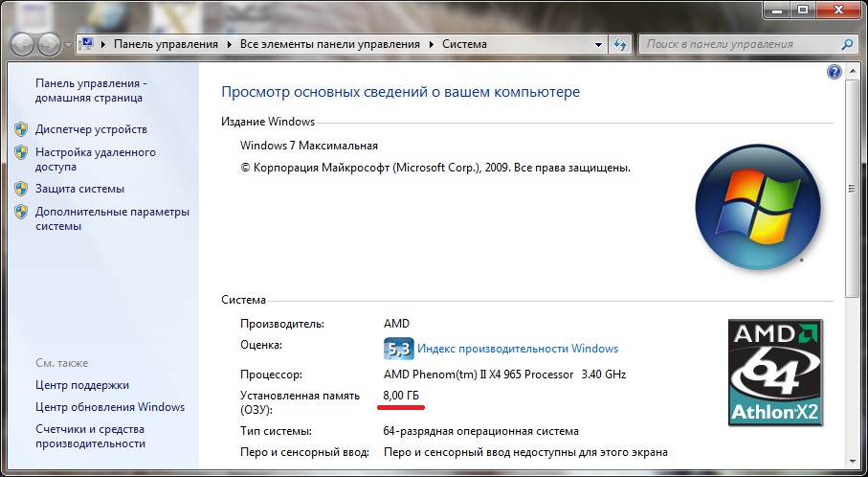This screenshot has height=477, width=868.
Task: Click the Windows 7 logo orb
Action: coord(758,207)
